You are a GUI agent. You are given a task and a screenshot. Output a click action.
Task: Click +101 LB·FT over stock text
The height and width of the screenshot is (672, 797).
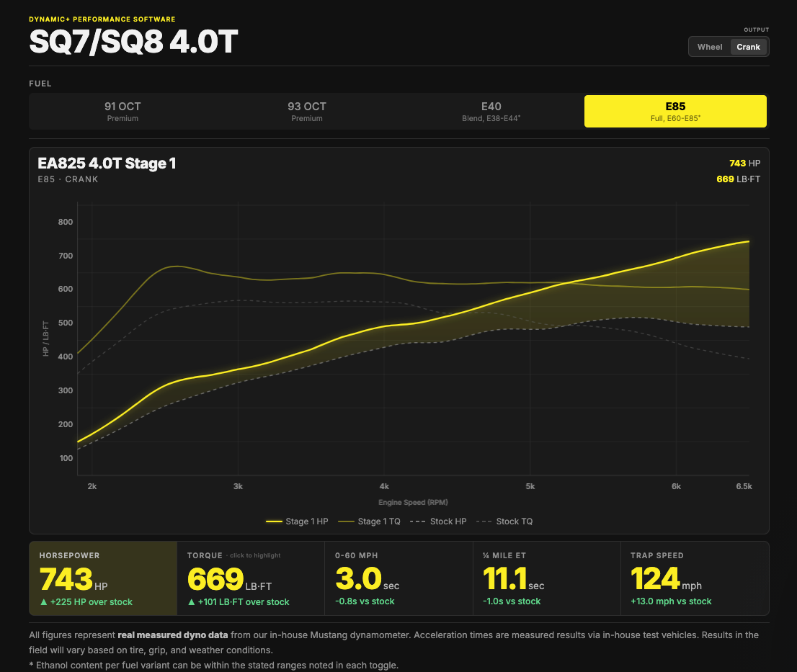239,602
